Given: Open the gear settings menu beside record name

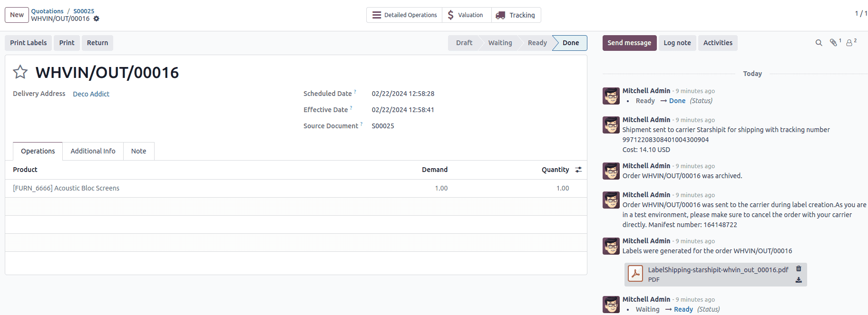Looking at the screenshot, I should [x=97, y=19].
